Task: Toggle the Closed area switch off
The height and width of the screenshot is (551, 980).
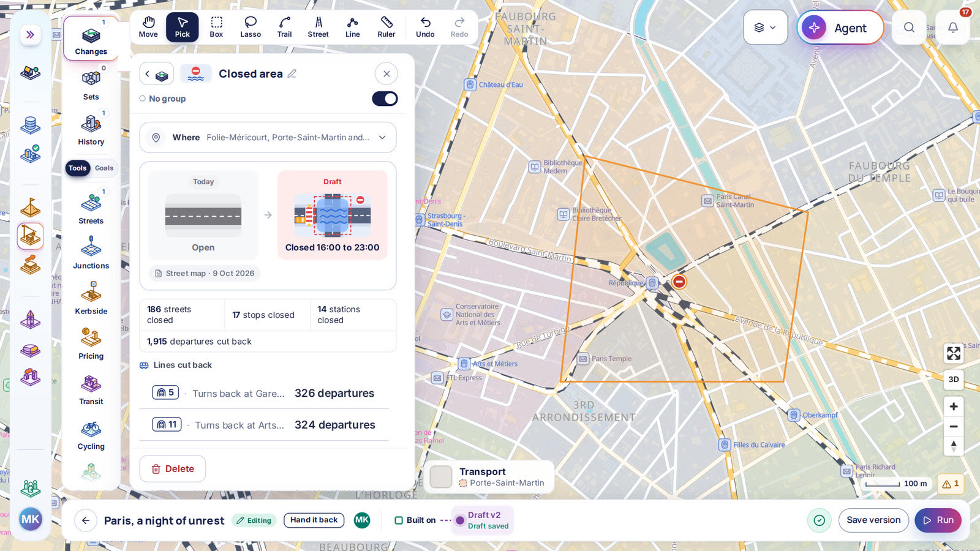Action: pyautogui.click(x=385, y=99)
